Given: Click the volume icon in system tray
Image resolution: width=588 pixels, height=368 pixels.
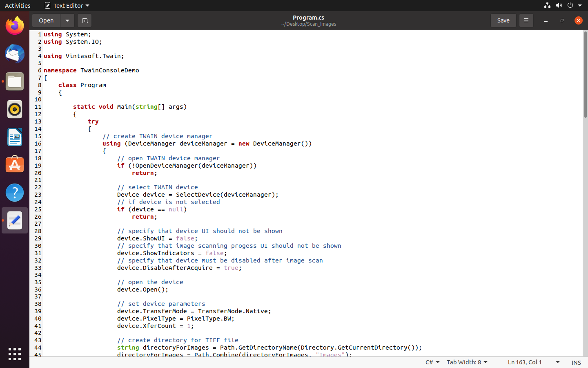Looking at the screenshot, I should (559, 5).
